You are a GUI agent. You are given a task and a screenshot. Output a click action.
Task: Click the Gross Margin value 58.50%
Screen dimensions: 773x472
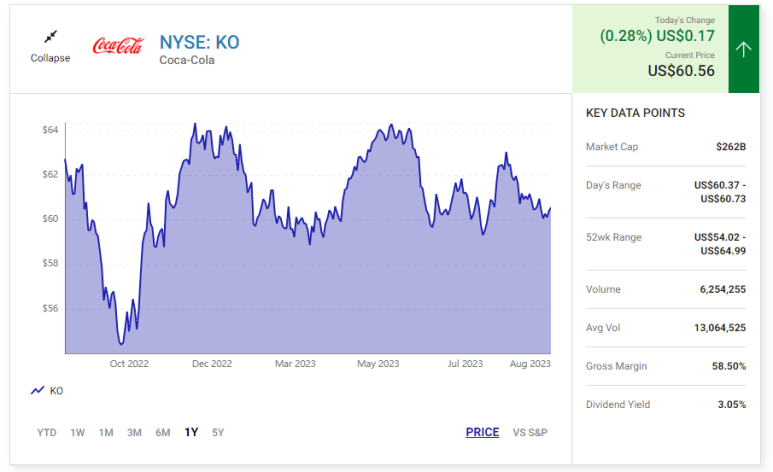729,366
